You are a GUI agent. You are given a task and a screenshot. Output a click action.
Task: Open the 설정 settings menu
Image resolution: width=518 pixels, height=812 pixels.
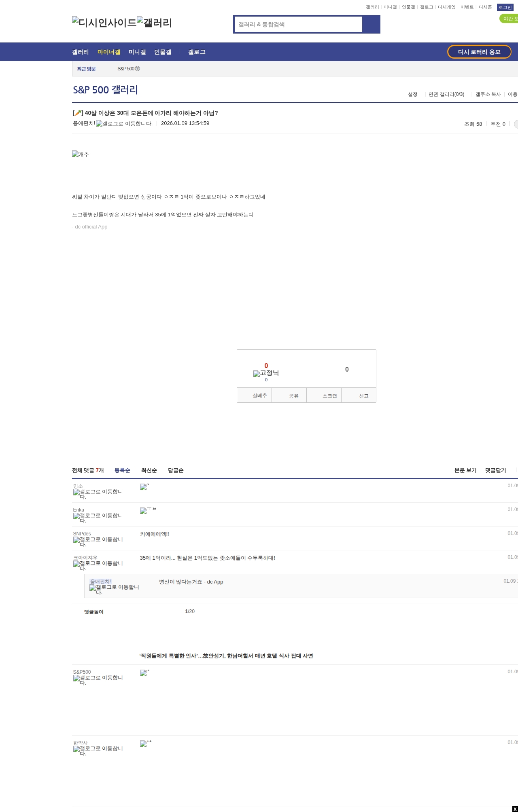pyautogui.click(x=412, y=94)
